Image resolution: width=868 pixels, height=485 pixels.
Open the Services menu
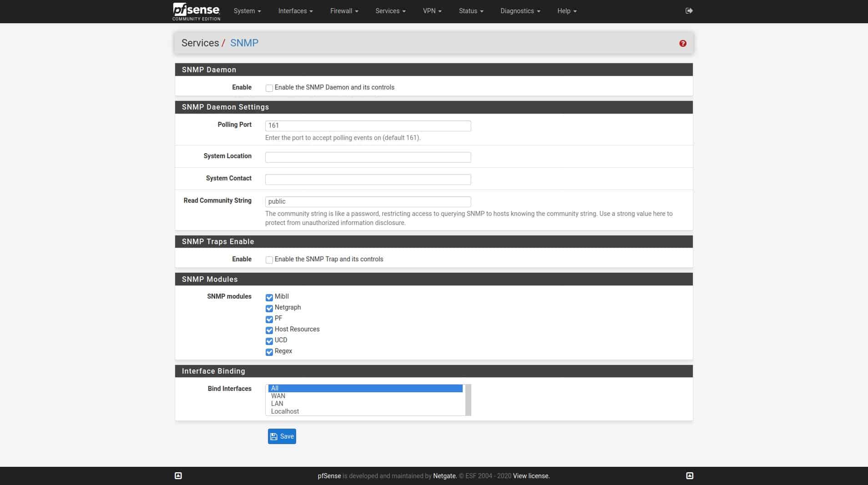pos(390,11)
